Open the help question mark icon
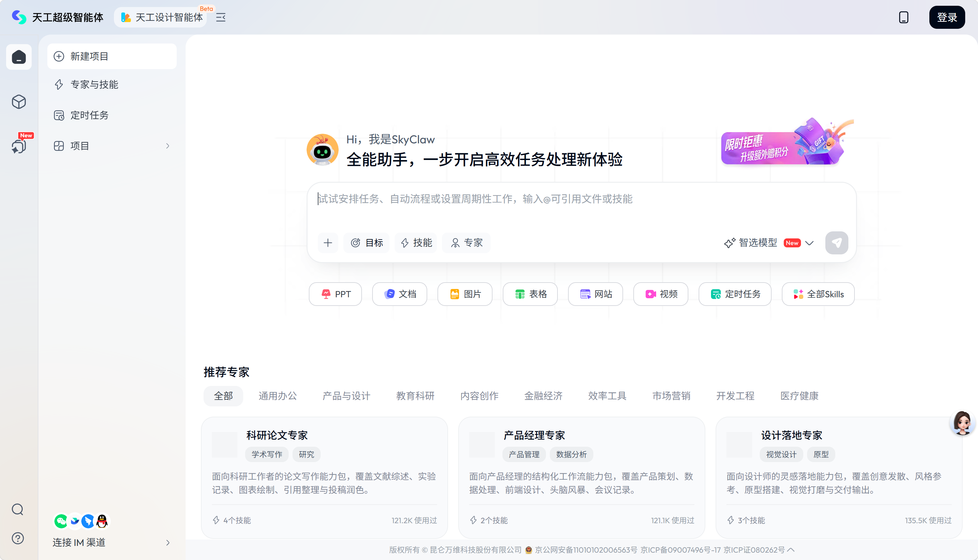The image size is (978, 560). pos(18,538)
